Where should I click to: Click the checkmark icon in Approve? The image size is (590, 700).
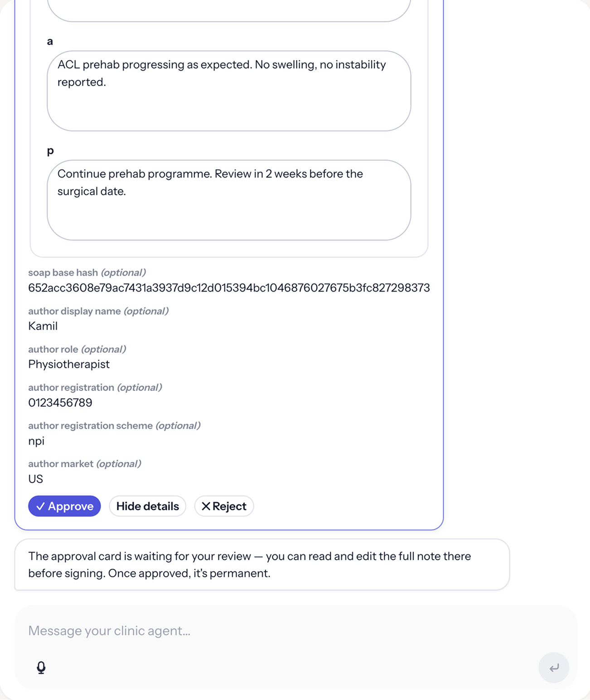[x=40, y=506]
